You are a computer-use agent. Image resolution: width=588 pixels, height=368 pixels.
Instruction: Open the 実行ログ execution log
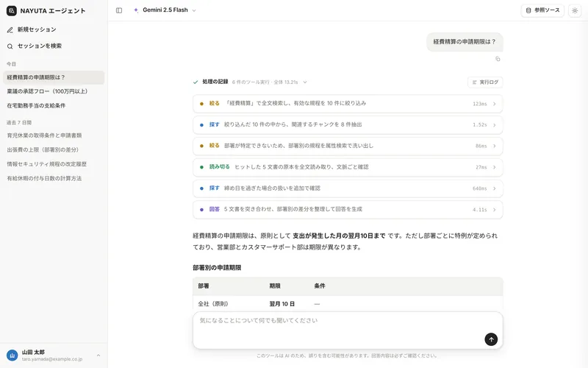pos(485,82)
